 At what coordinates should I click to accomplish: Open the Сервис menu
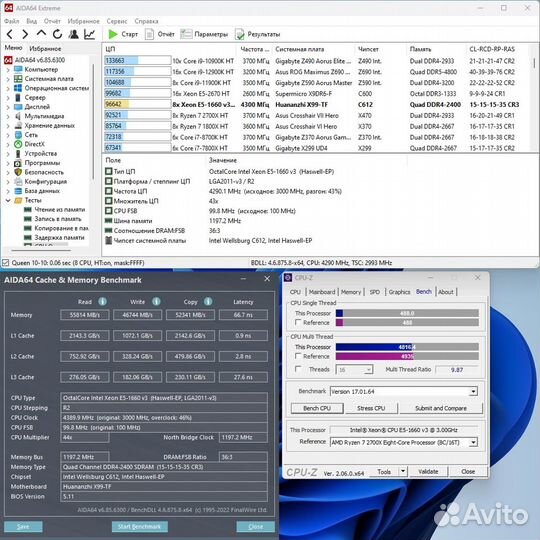[x=117, y=21]
